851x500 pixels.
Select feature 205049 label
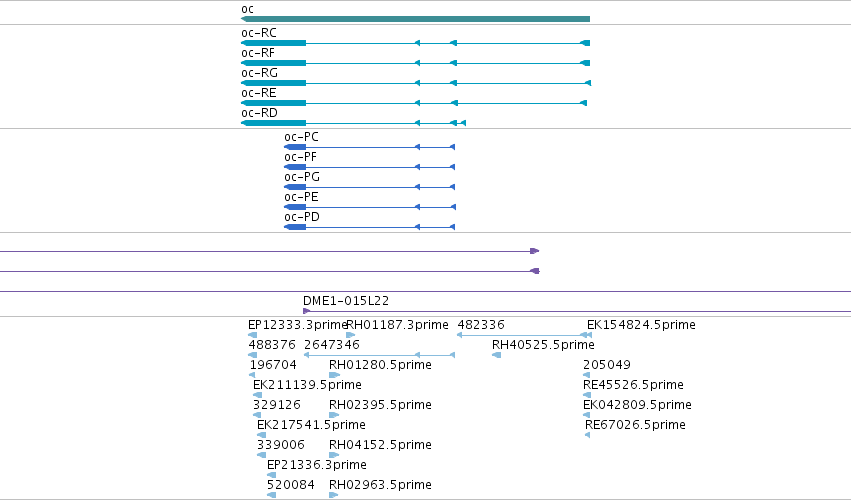pos(607,365)
